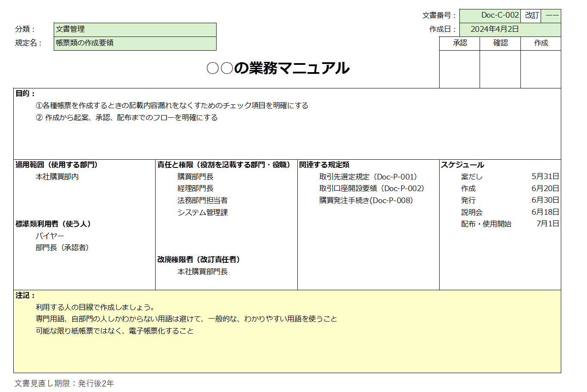Viewport: 587px width, 392px height.
Task: Select the 注記： heading
Action: [25, 295]
